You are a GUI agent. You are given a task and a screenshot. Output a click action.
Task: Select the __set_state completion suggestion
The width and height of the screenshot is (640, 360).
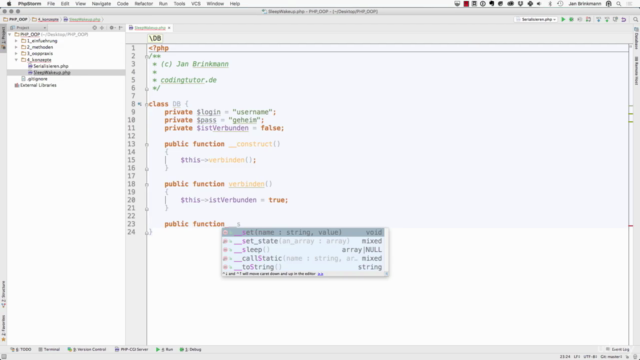(303, 241)
